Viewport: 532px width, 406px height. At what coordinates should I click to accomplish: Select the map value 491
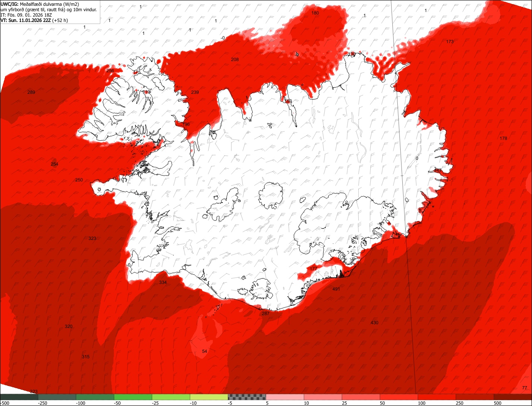[336, 289]
